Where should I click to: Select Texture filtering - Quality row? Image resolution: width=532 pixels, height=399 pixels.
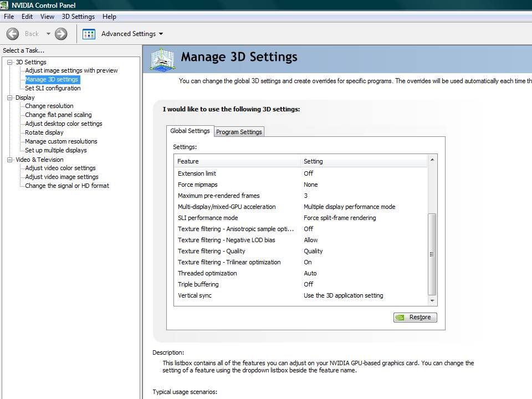coord(300,251)
